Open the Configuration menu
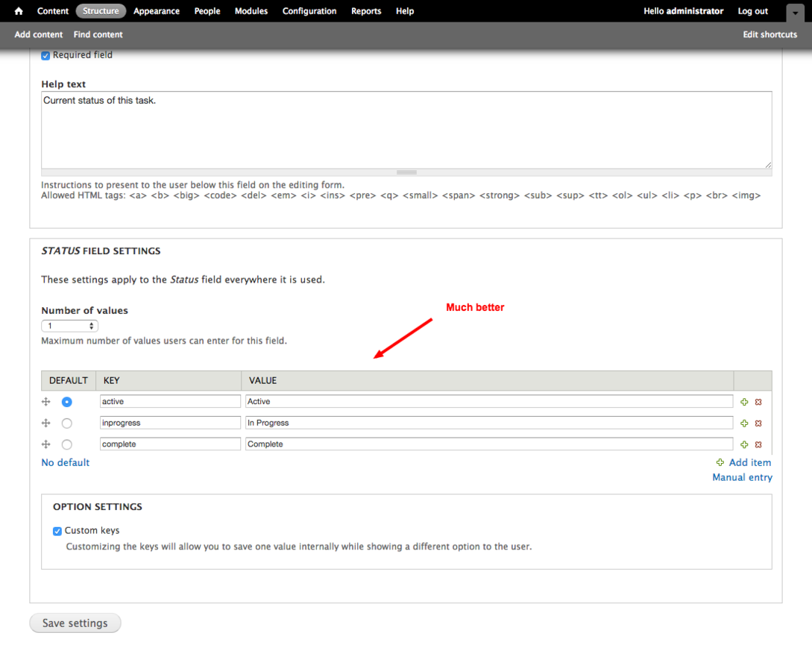 [309, 11]
